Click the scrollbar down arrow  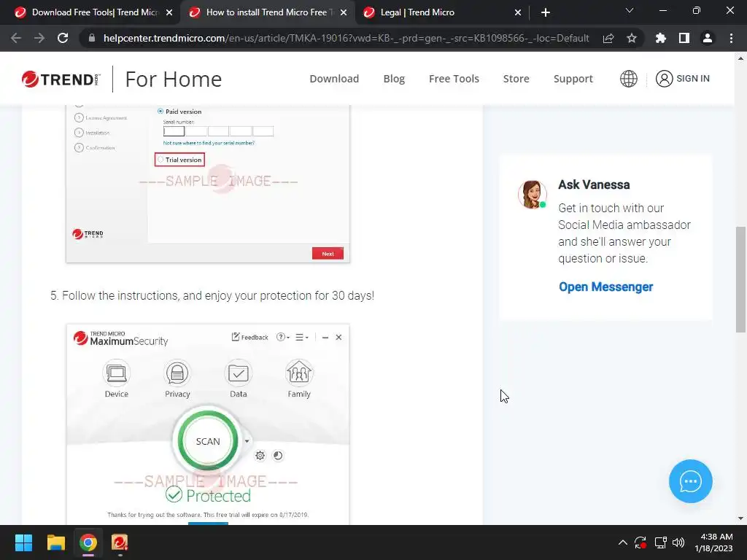coord(740,518)
